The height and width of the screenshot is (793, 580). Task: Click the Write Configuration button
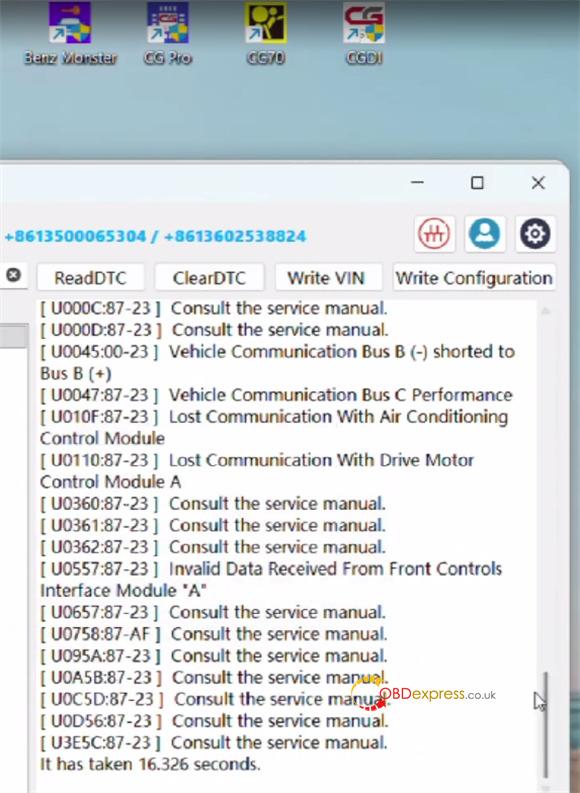(x=474, y=278)
